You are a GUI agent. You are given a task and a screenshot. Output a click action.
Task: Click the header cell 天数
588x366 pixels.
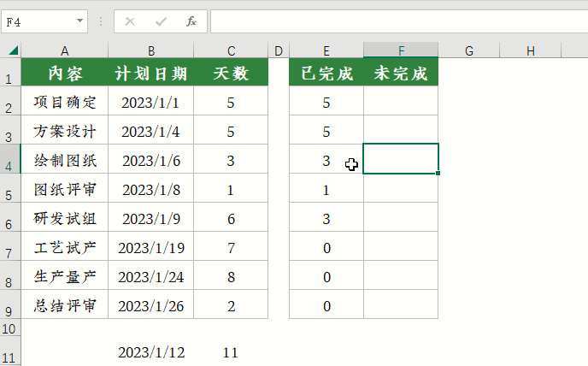tap(231, 72)
